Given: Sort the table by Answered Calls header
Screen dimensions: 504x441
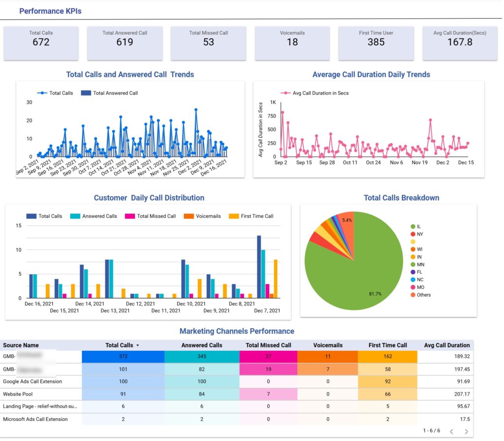Looking at the screenshot, I should (x=202, y=345).
